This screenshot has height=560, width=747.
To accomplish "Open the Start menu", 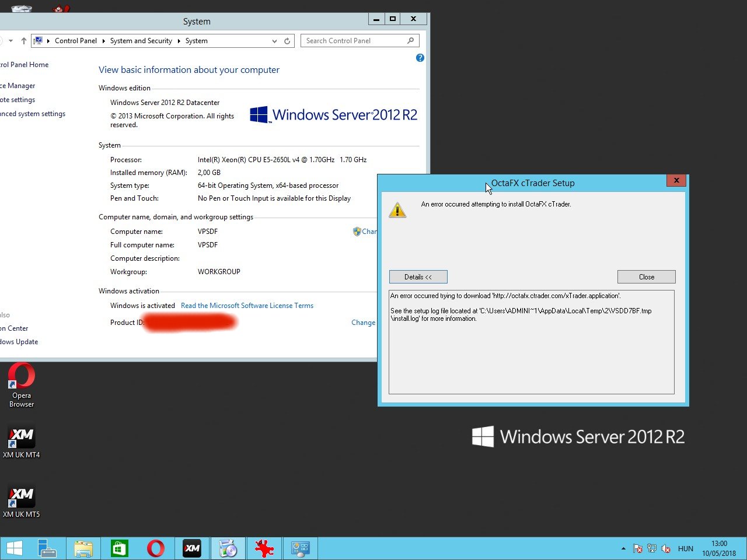I will [x=15, y=548].
